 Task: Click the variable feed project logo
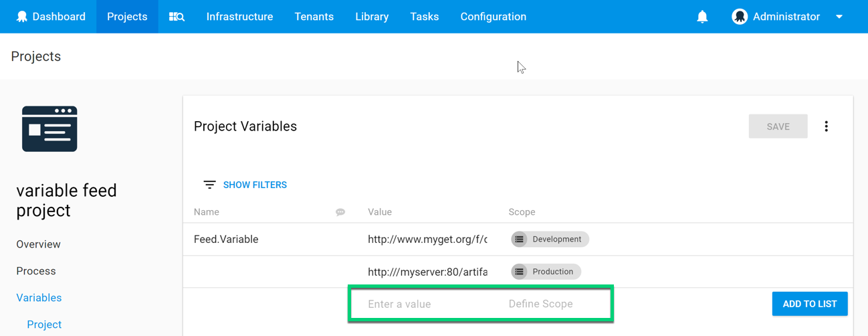49,129
